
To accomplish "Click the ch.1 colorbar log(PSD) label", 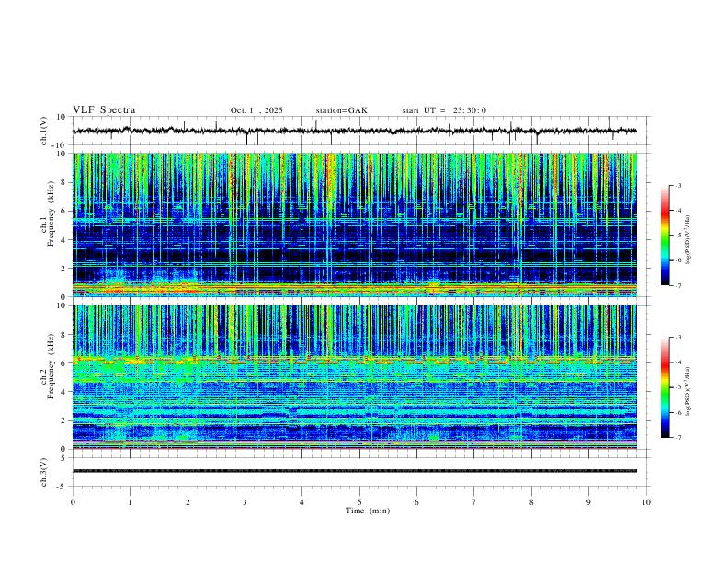I will 688,239.
